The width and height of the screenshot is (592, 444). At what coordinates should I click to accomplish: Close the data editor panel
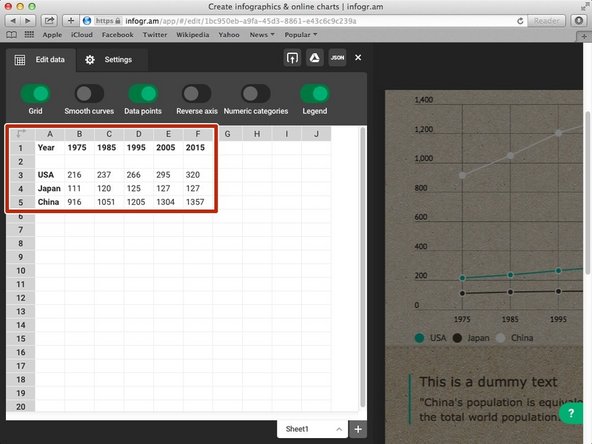pos(358,58)
